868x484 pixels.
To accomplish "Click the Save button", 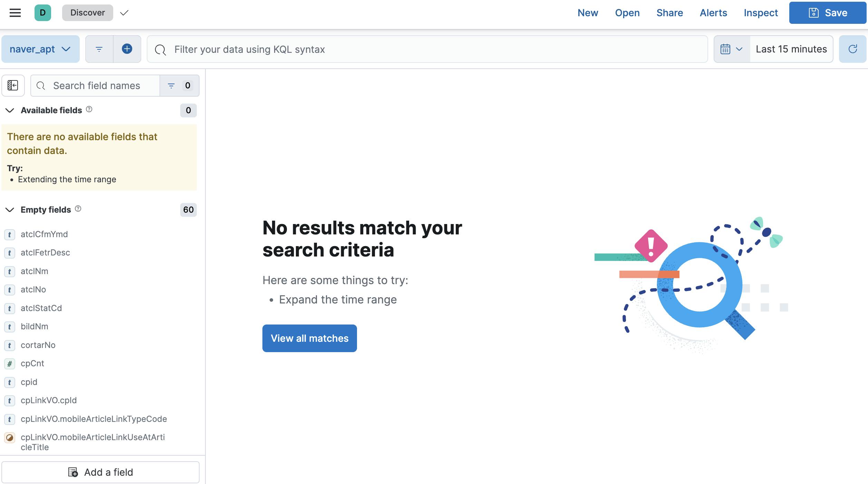I will (x=828, y=13).
